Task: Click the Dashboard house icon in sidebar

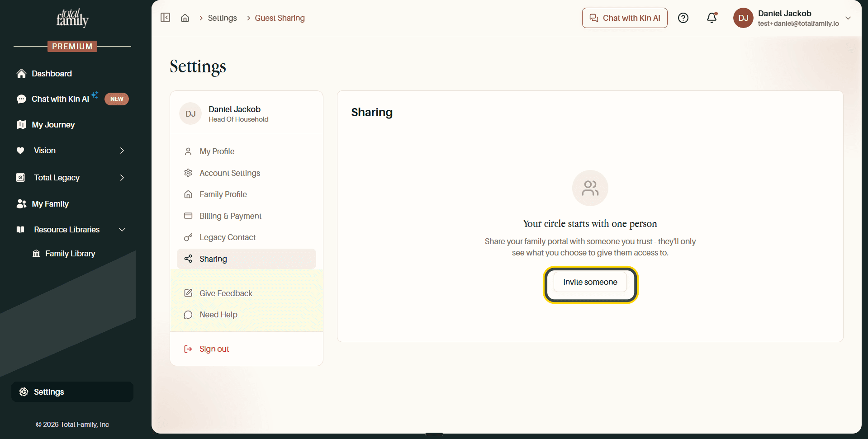Action: [21, 74]
